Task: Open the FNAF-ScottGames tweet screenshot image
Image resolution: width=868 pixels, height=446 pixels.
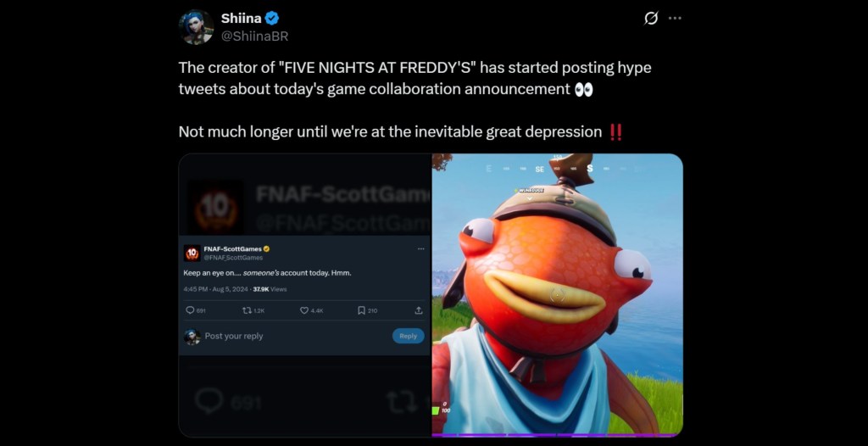Action: (x=304, y=295)
